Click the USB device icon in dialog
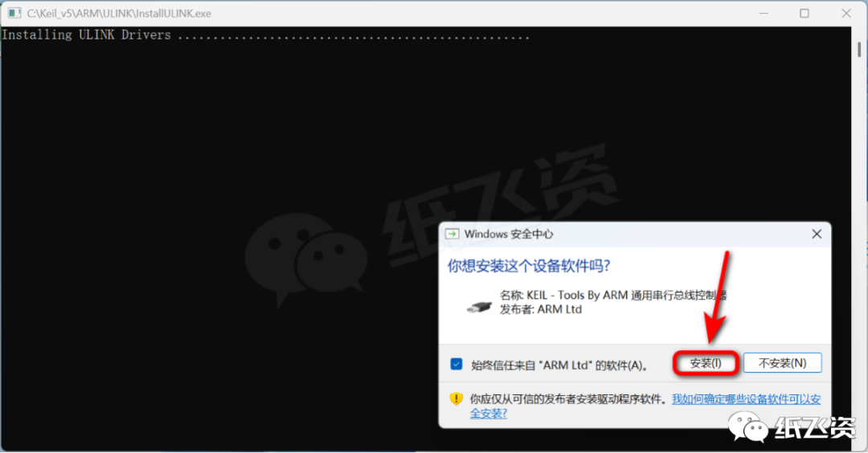The image size is (868, 453). pyautogui.click(x=479, y=307)
